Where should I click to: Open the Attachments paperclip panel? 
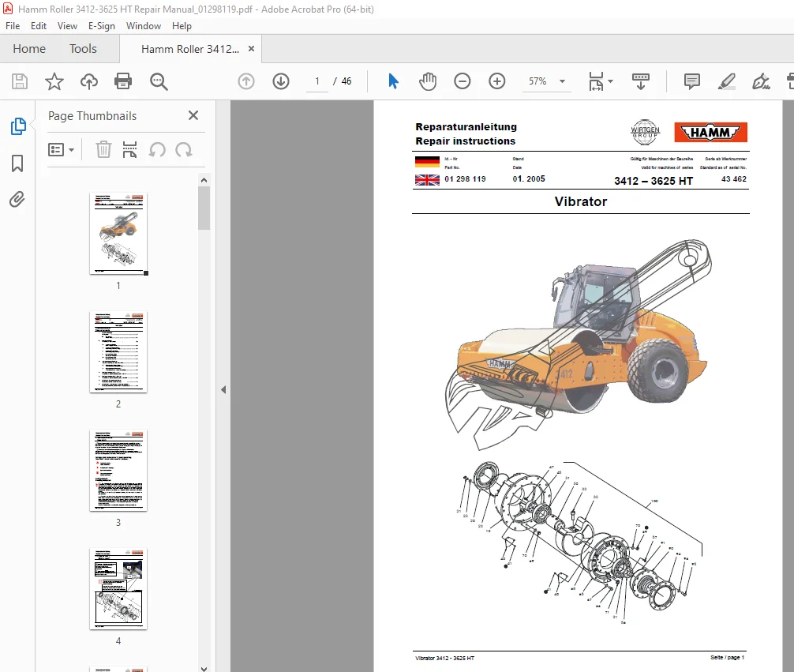tap(17, 199)
